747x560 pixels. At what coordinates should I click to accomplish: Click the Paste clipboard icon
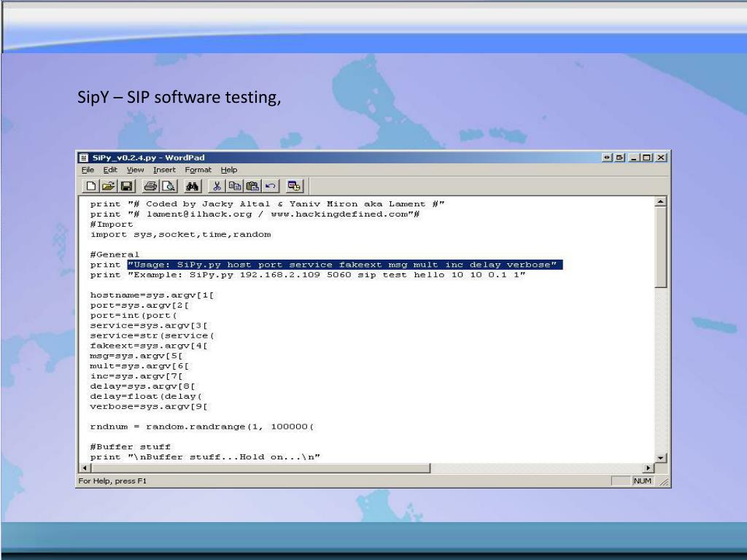pyautogui.click(x=252, y=186)
